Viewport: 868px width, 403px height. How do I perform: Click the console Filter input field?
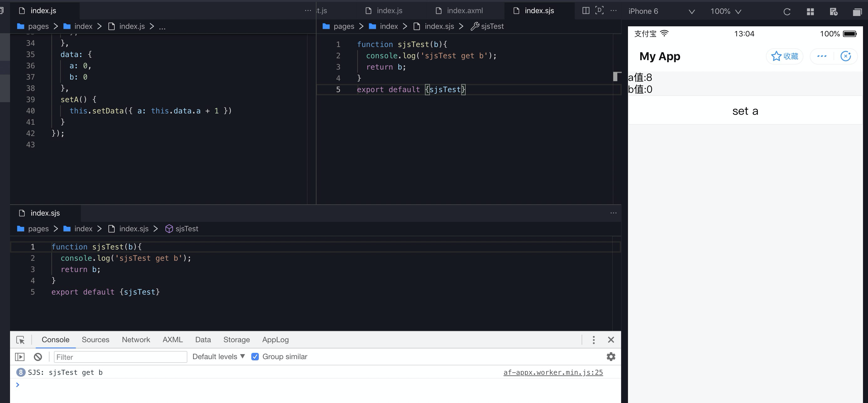pos(120,357)
